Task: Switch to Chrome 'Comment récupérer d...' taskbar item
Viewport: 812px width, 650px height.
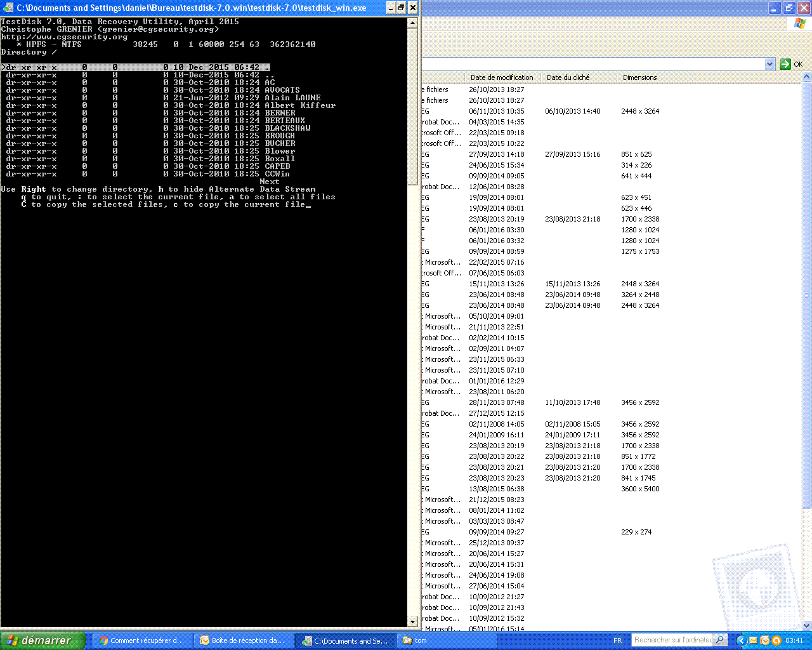Action: point(142,640)
